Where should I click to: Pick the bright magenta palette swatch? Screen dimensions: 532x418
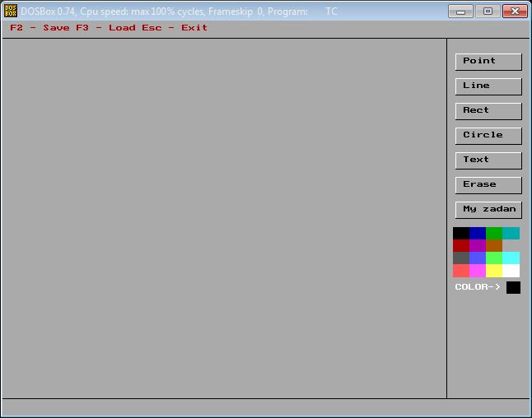click(478, 271)
